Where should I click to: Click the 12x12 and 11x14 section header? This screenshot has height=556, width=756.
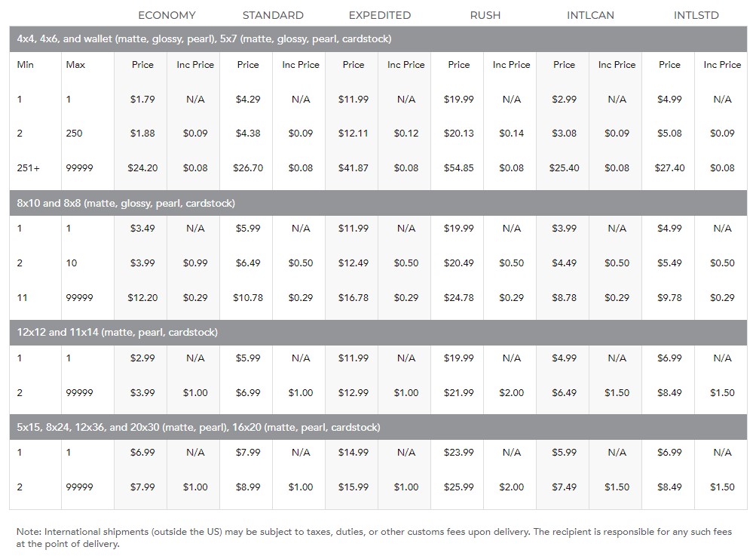pos(378,332)
